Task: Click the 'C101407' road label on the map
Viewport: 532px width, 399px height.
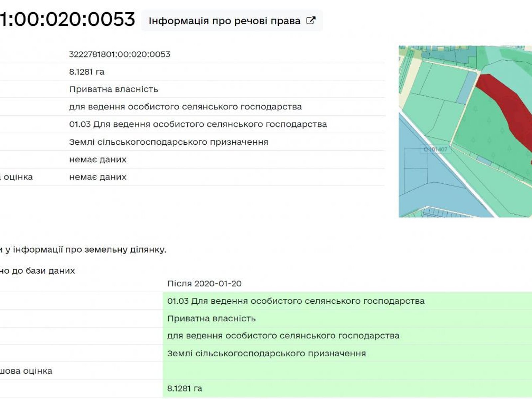Action: tap(435, 149)
